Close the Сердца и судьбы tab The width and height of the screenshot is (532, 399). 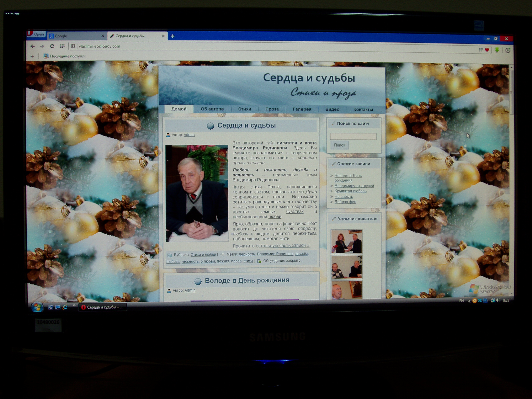163,36
